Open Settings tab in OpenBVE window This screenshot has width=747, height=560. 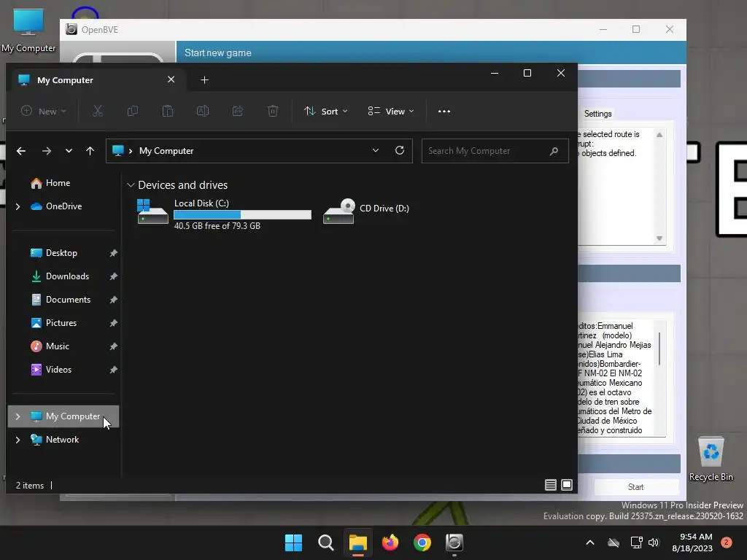[597, 114]
